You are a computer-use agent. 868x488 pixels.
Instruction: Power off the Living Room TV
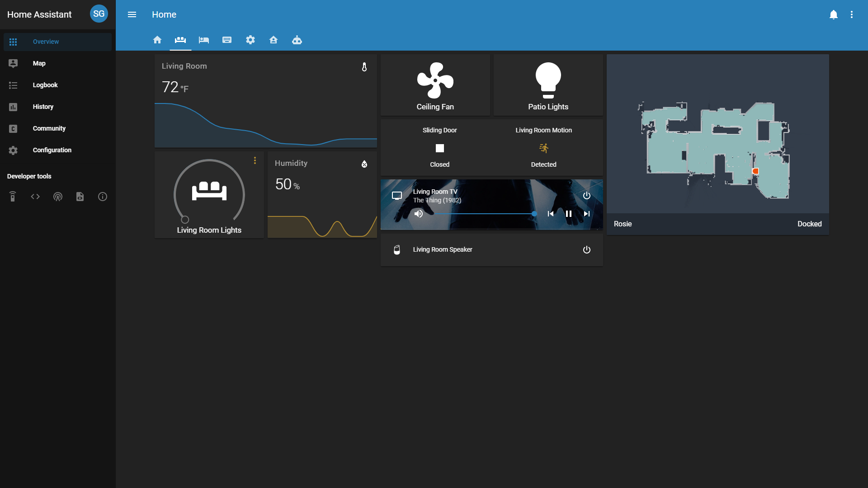point(586,196)
